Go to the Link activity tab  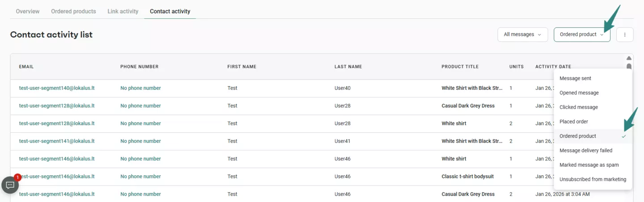point(123,11)
